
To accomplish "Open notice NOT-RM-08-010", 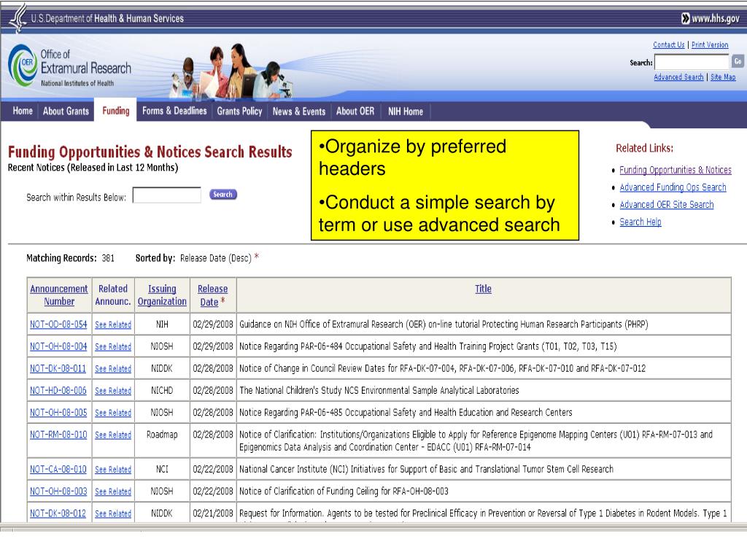I will point(58,435).
